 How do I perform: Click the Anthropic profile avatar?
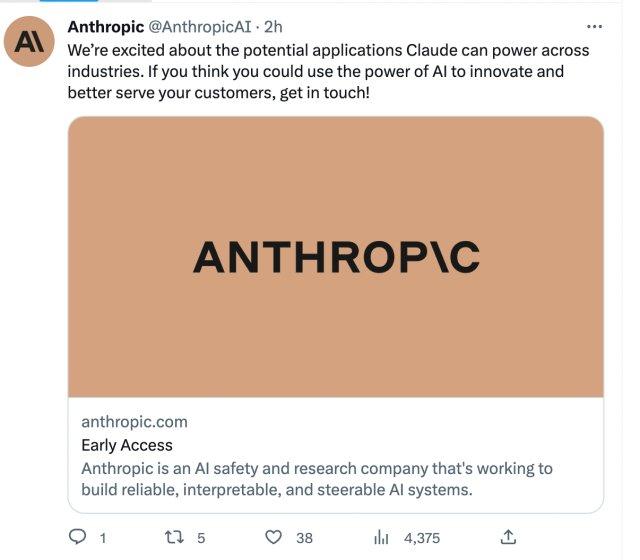tap(32, 43)
